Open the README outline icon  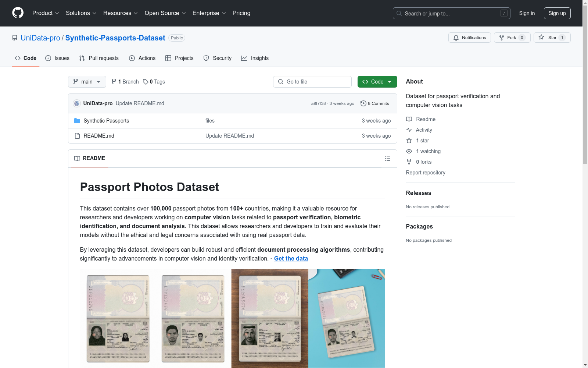pyautogui.click(x=388, y=158)
